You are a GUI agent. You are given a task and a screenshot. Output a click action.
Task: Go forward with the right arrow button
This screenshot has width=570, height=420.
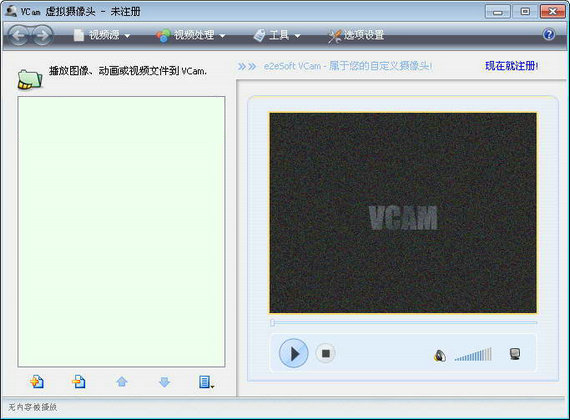[43, 35]
